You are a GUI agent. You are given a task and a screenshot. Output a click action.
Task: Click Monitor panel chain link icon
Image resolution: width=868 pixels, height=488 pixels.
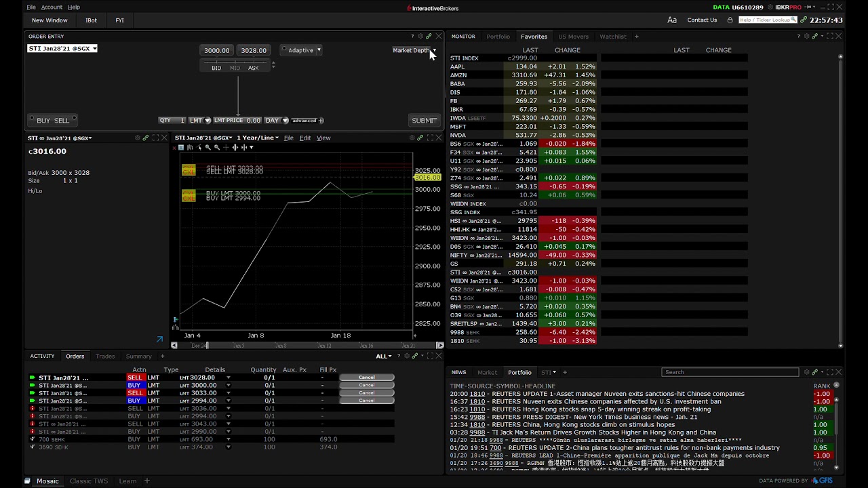[x=814, y=37]
